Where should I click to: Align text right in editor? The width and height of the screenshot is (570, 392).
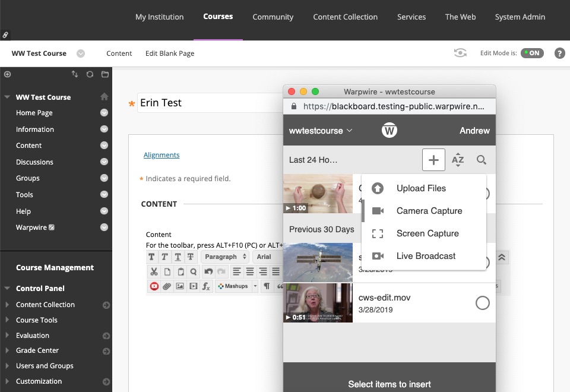coord(263,271)
